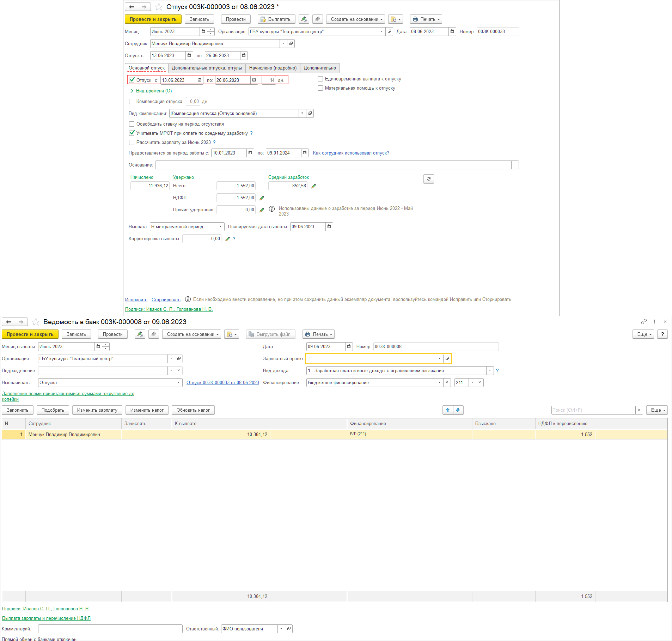Switch to the Дополнительные отпуска, отгулы tab
Screen dimensions: 672x641
(207, 68)
